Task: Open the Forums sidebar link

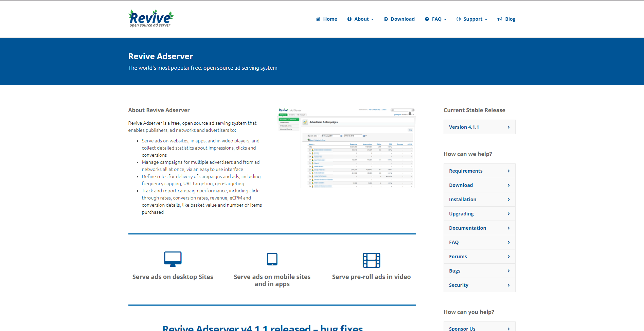Action: [x=479, y=257]
